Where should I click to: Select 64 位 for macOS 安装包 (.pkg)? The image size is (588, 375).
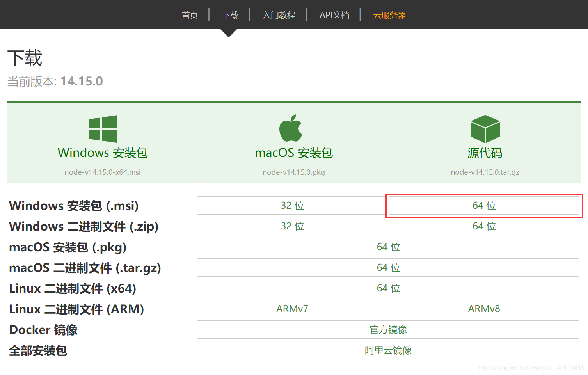pos(388,247)
